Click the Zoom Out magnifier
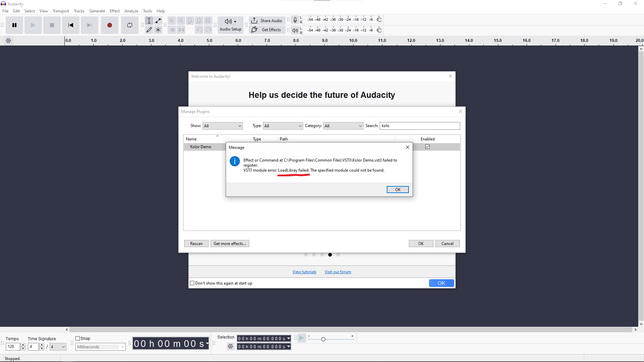The width and height of the screenshot is (644, 362). pyautogui.click(x=181, y=21)
